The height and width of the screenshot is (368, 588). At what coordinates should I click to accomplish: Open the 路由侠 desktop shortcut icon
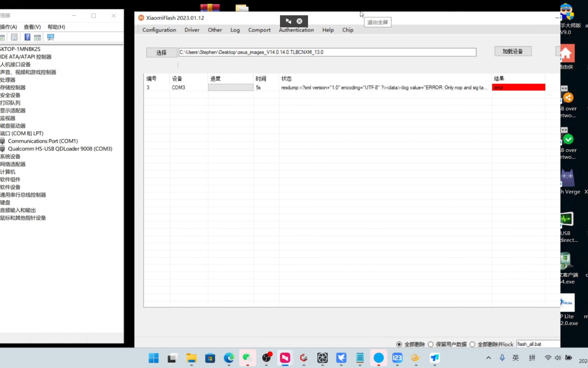tap(567, 57)
